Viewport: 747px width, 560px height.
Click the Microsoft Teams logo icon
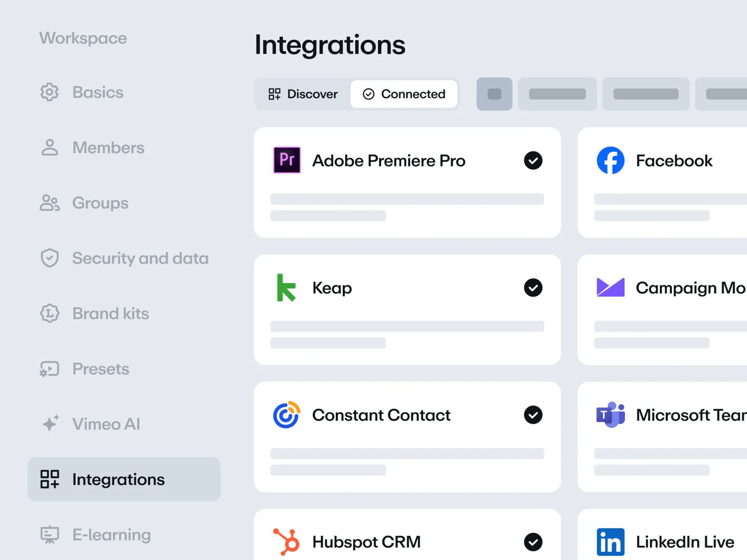[610, 415]
